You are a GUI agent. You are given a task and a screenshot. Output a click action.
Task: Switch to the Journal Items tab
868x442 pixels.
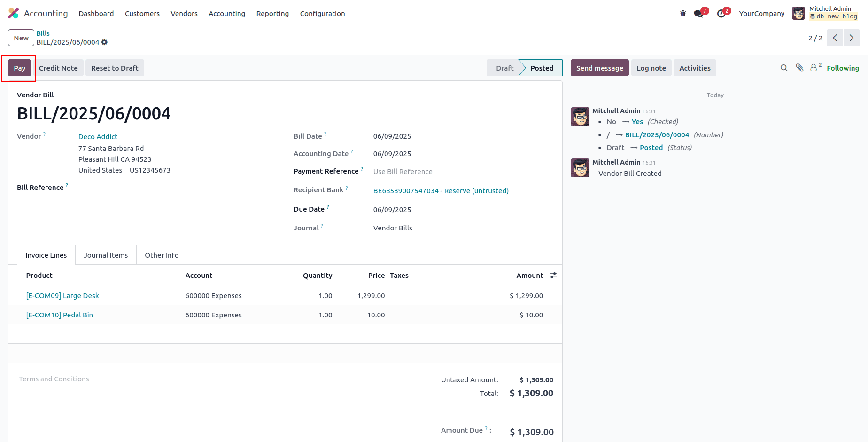pos(106,255)
